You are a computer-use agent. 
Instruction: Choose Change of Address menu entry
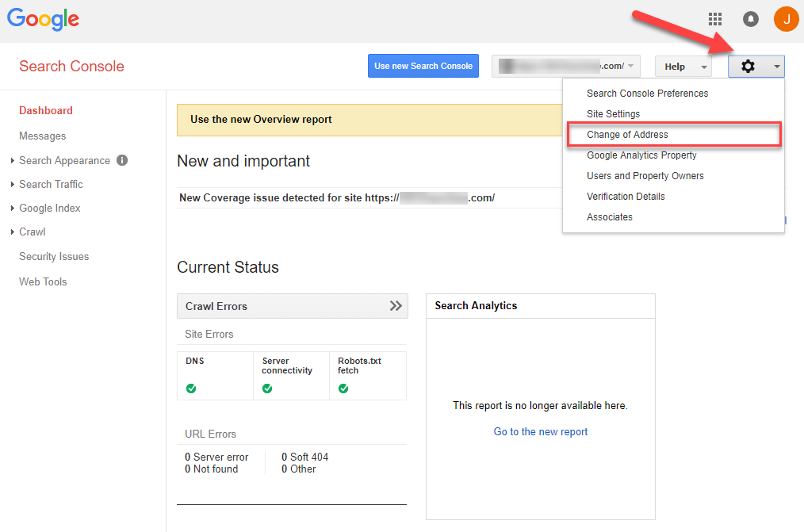674,134
